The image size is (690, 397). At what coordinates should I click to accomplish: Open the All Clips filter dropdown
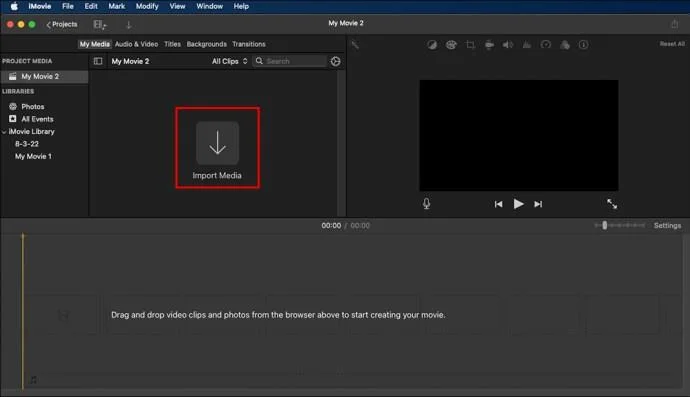click(230, 61)
